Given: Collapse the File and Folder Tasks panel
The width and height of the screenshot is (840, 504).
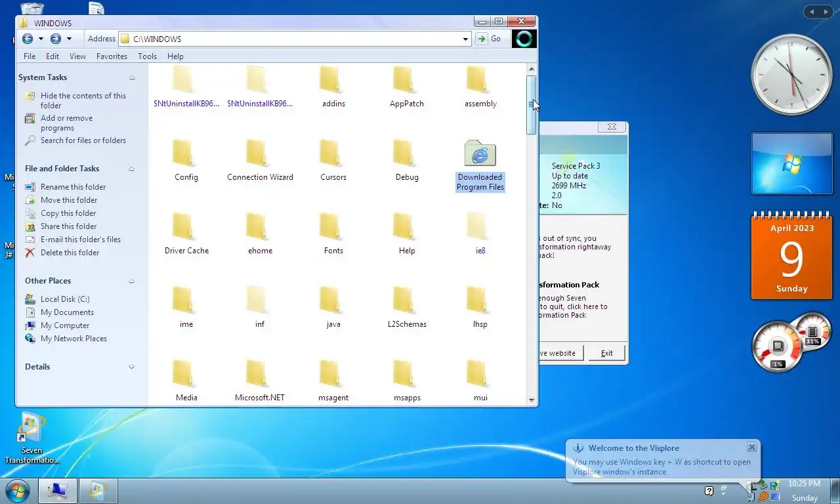Looking at the screenshot, I should (132, 169).
